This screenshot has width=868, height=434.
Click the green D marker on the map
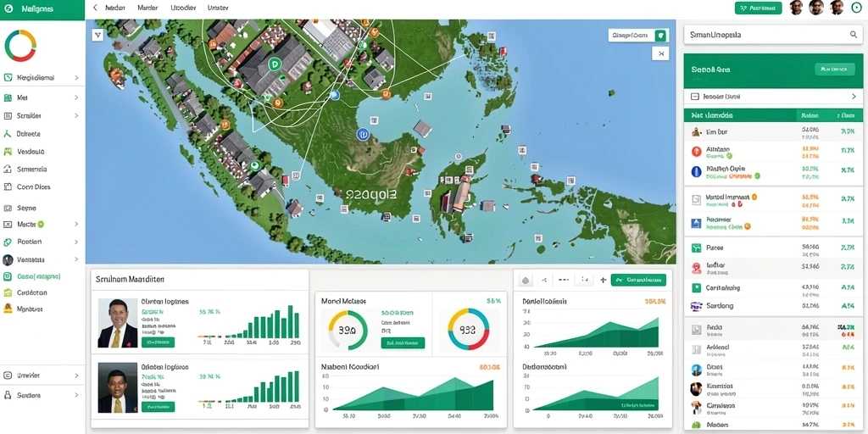point(274,64)
